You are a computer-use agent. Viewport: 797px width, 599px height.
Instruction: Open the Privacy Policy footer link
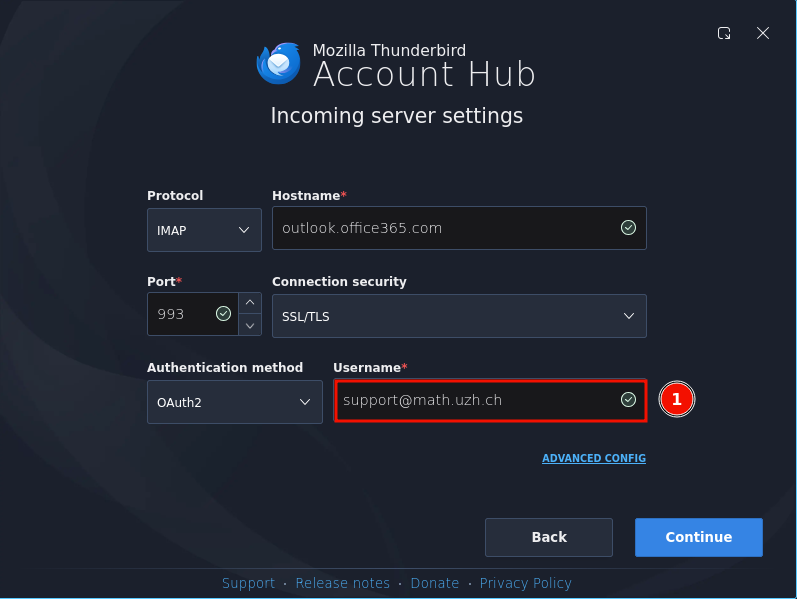coord(526,583)
